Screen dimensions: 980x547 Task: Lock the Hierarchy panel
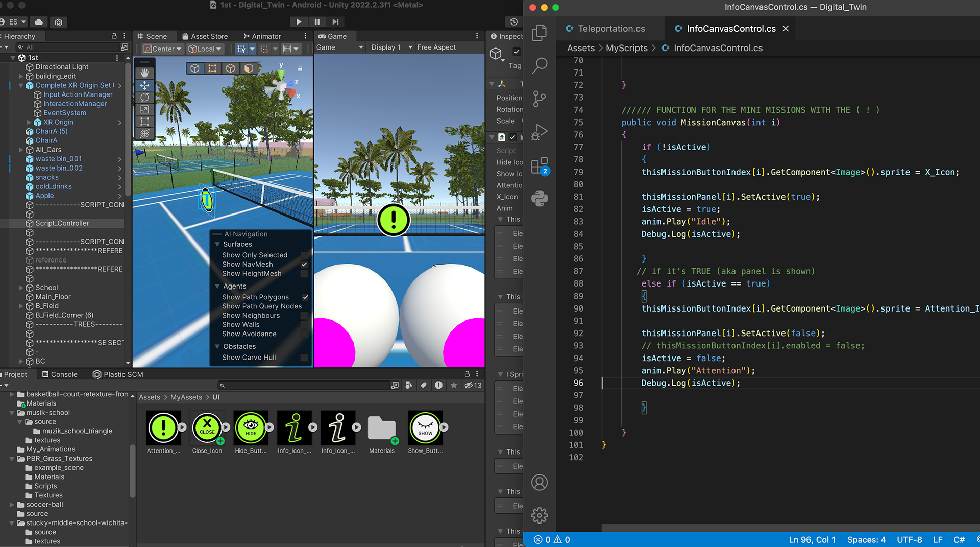114,36
